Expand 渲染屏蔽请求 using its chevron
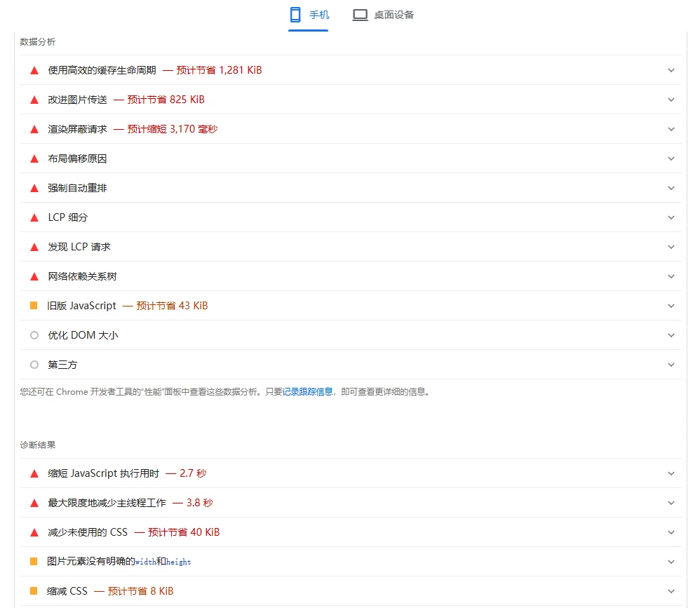 coord(671,129)
